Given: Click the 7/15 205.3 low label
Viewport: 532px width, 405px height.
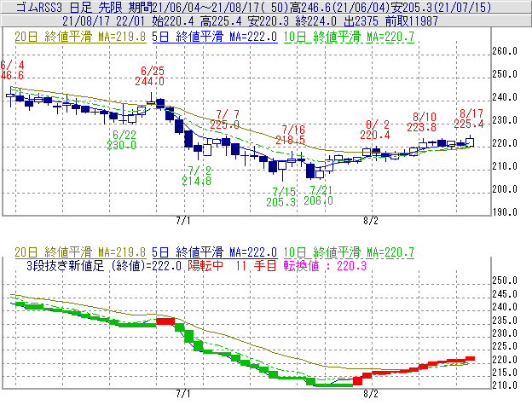Looking at the screenshot, I should coord(281,197).
